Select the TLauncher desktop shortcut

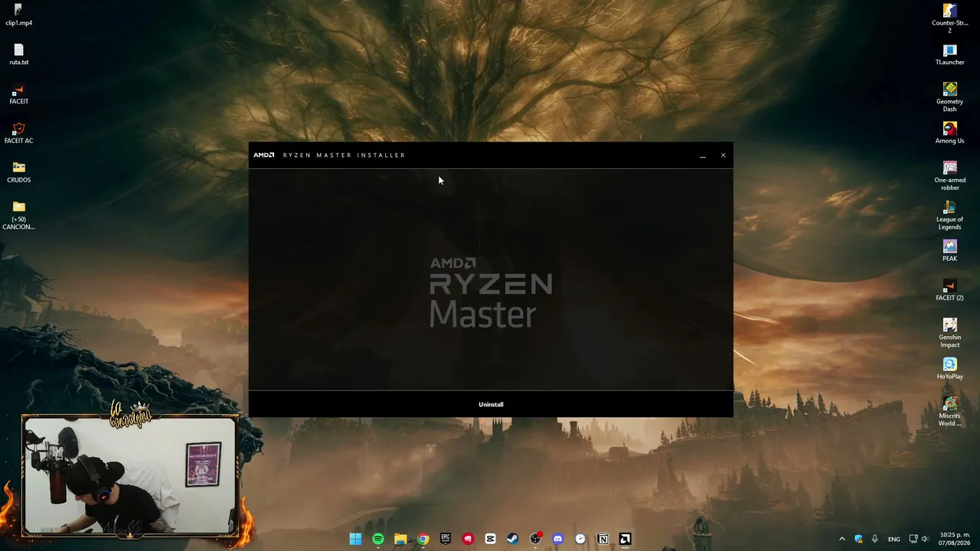[950, 54]
